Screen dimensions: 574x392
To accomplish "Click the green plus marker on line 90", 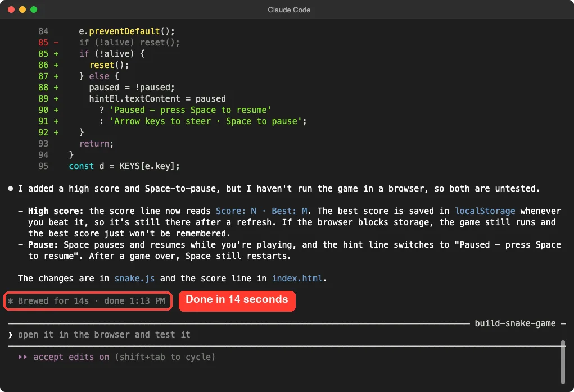I will tap(56, 110).
